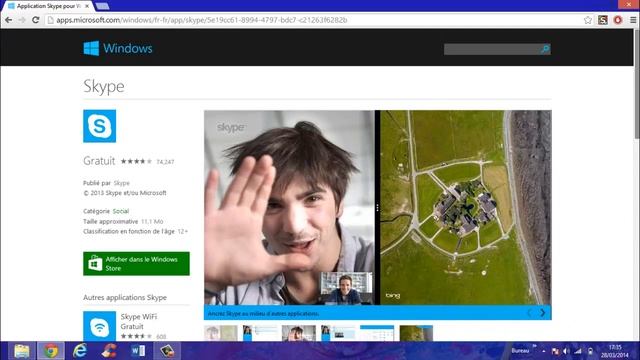The image size is (640, 360).
Task: Click the 74,247 ratings count
Action: pos(165,162)
